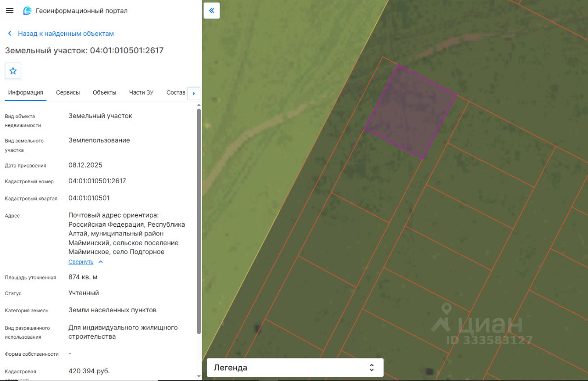Select the Части ЗУ tab
The height and width of the screenshot is (381, 588).
click(x=141, y=92)
